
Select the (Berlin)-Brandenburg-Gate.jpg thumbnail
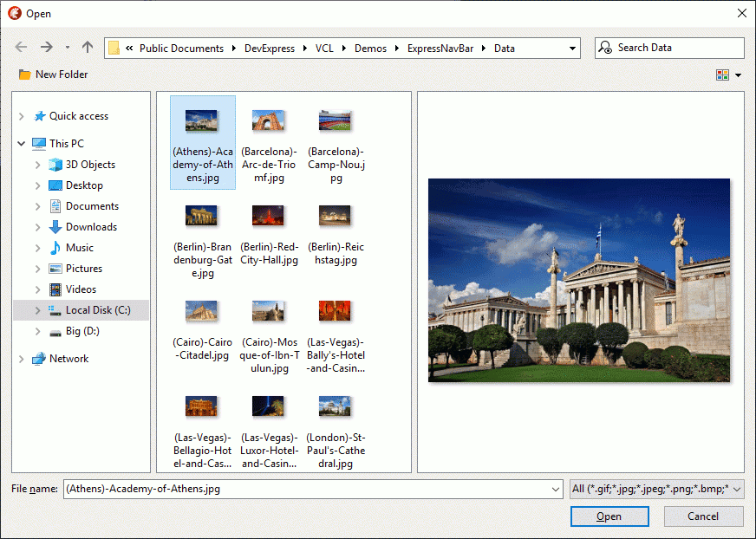tap(201, 215)
